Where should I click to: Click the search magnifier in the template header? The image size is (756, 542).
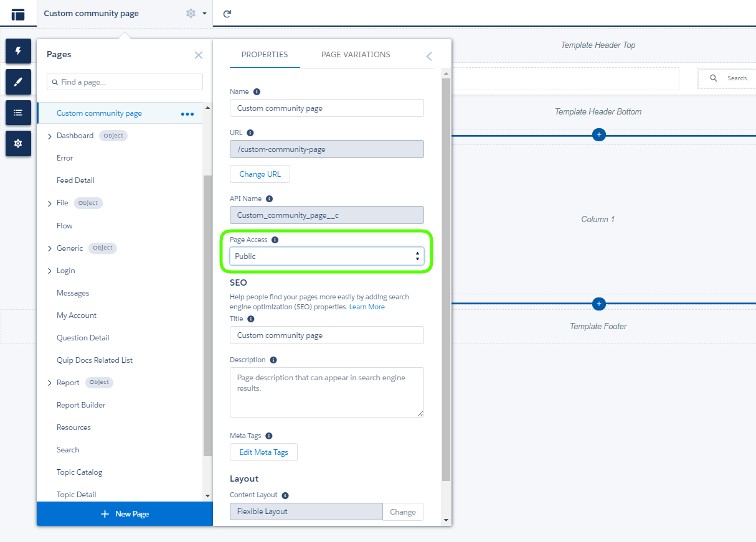tap(714, 78)
